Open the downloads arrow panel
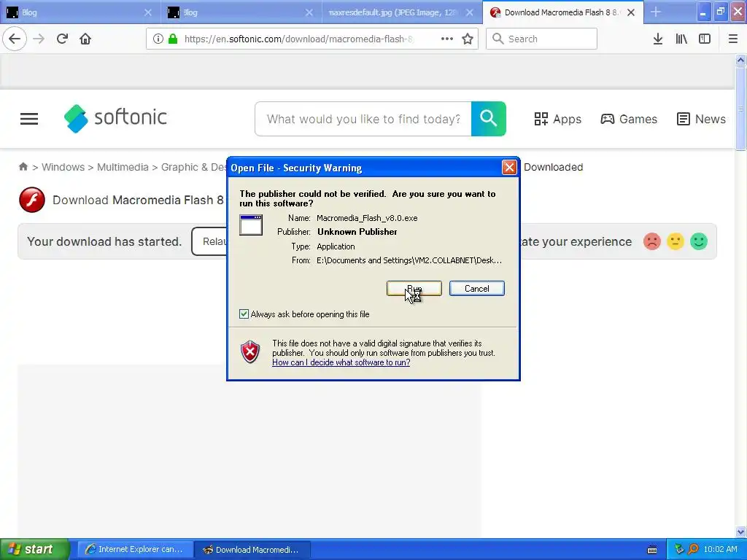This screenshot has width=747, height=560. [x=657, y=39]
